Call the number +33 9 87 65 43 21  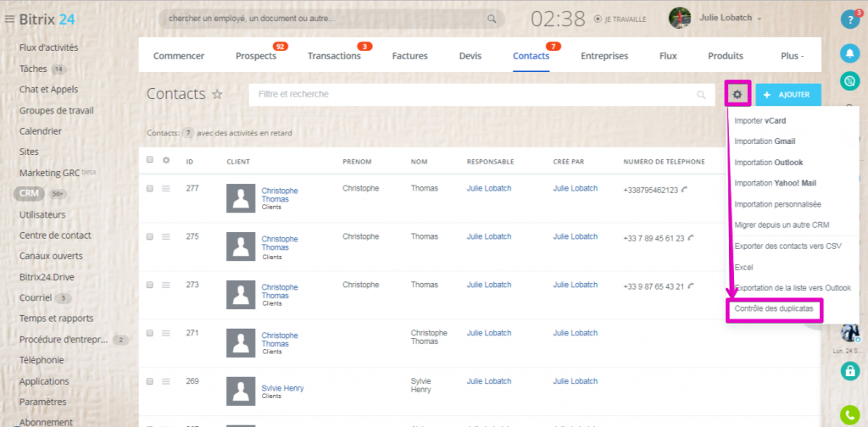tap(691, 286)
